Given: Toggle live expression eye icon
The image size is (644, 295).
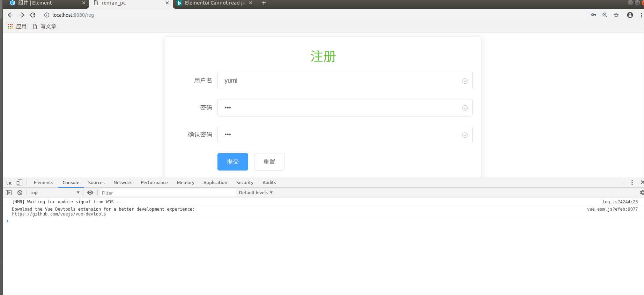Looking at the screenshot, I should click(x=90, y=192).
